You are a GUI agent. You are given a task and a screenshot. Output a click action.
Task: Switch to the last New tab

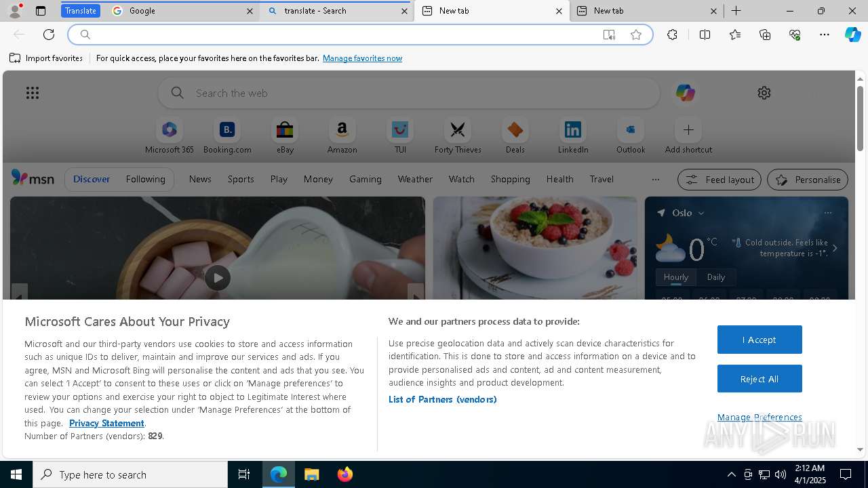(x=646, y=11)
